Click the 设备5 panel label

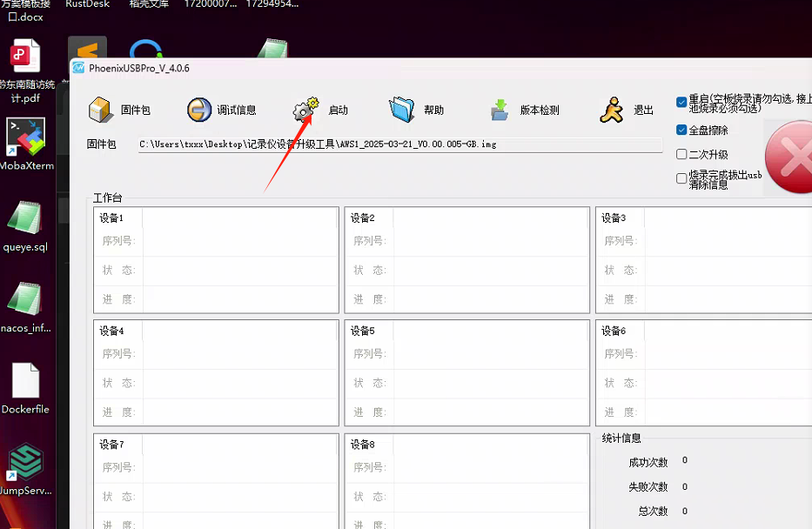click(363, 331)
